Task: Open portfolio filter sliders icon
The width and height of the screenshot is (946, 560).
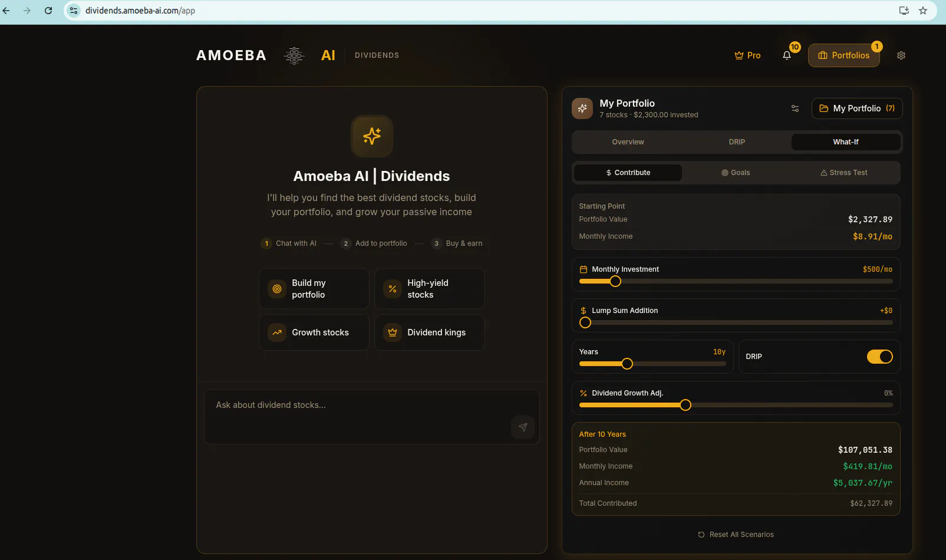Action: [795, 108]
